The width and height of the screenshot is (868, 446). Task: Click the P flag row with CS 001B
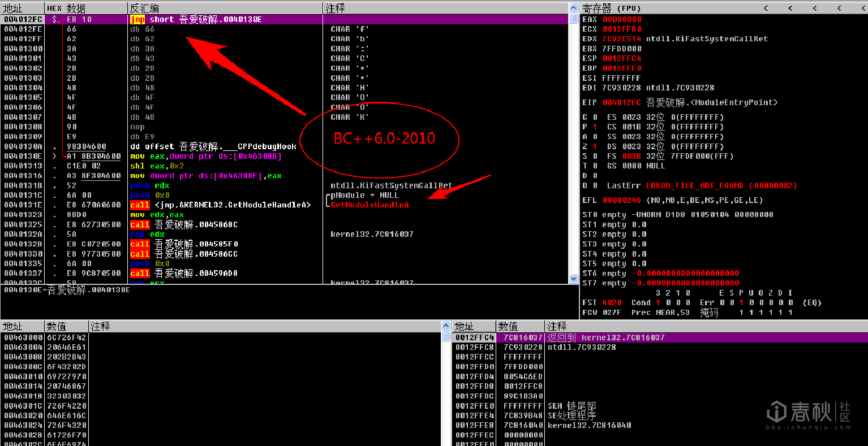pos(653,127)
